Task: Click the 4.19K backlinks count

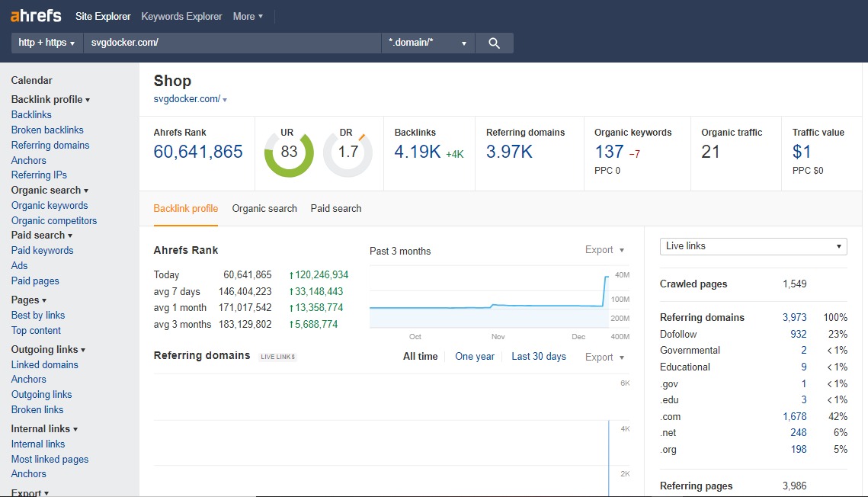Action: click(418, 152)
